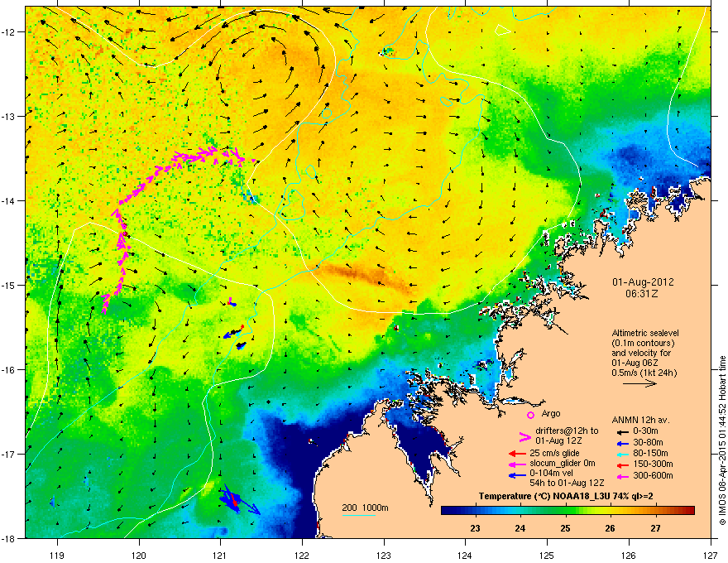Click latitude axis label -14

point(8,200)
